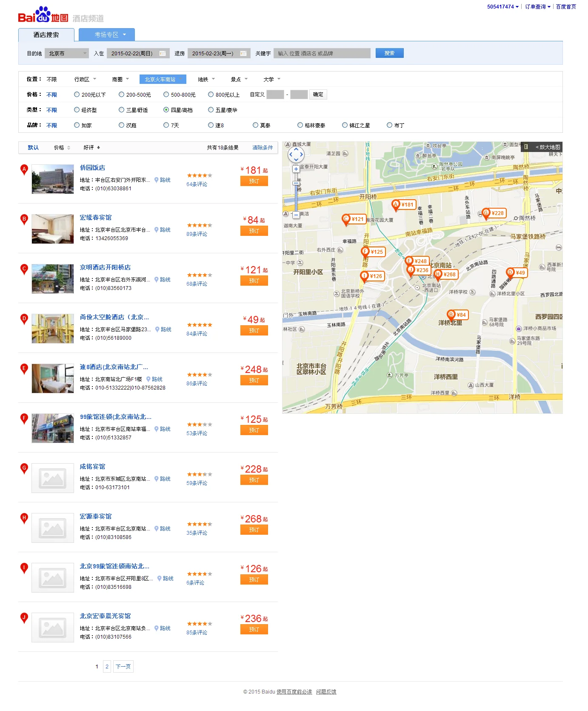The height and width of the screenshot is (711, 588).
Task: Click list marker A for 侨园饭店
Action: pos(24,170)
